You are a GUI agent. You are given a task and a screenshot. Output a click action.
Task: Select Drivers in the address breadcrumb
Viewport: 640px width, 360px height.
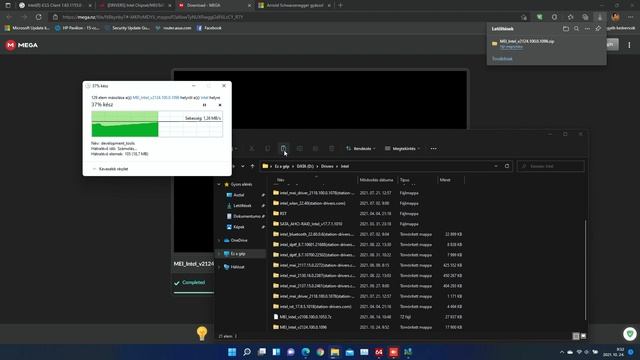(327, 167)
